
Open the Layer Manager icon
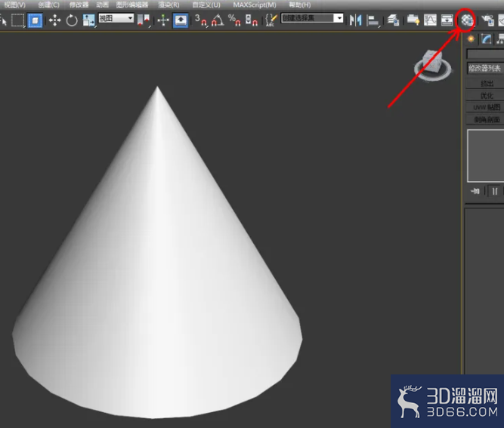pos(393,20)
